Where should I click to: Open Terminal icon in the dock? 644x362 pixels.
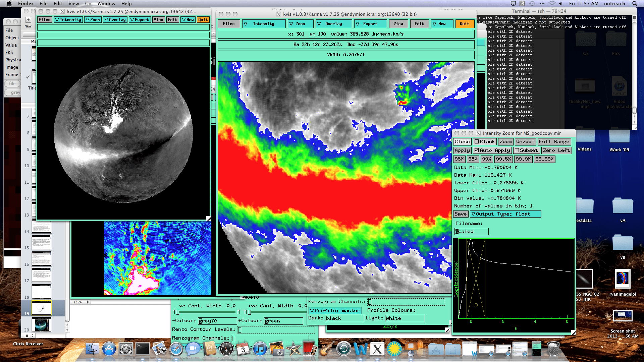pyautogui.click(x=143, y=349)
